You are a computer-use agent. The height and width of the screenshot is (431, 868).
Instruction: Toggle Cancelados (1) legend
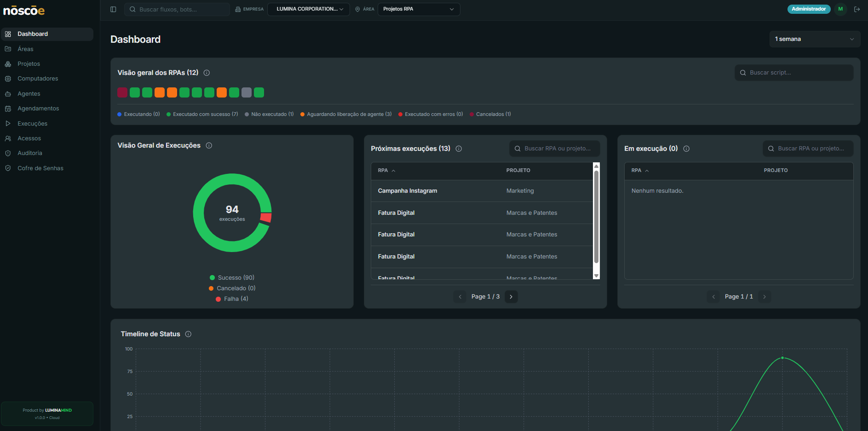click(490, 114)
